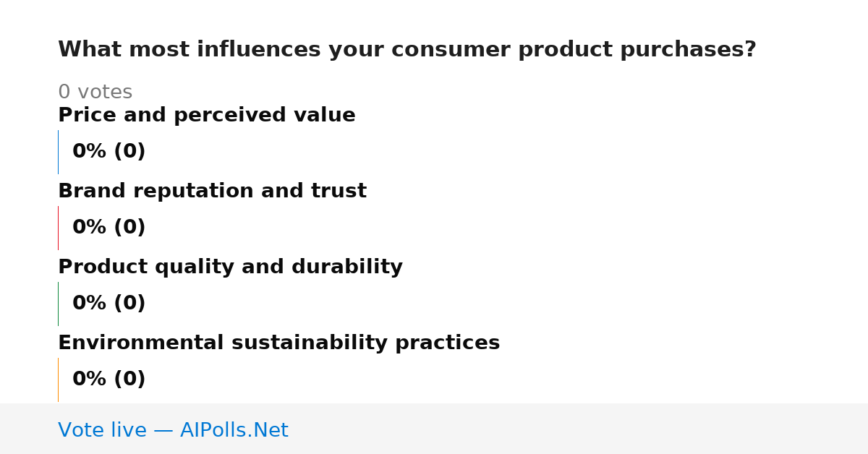Click the 0% (0) result under Environmental sustainability
The image size is (868, 454).
(x=109, y=380)
